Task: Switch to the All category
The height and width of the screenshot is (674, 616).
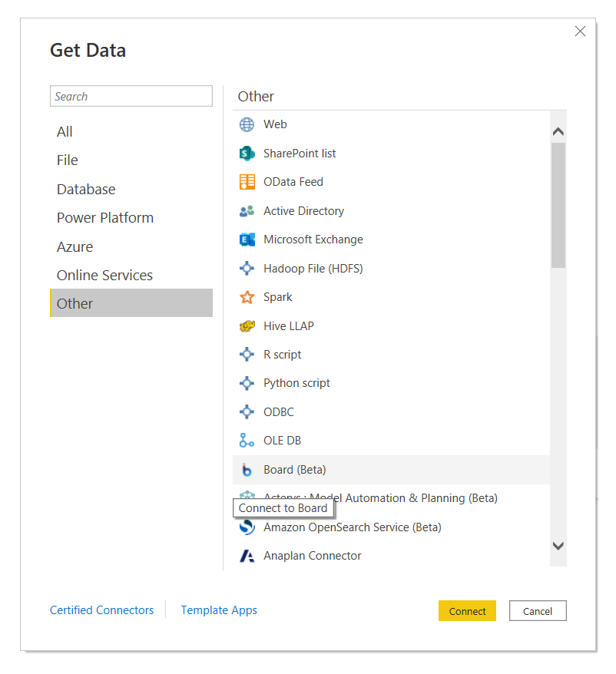Action: tap(131, 131)
